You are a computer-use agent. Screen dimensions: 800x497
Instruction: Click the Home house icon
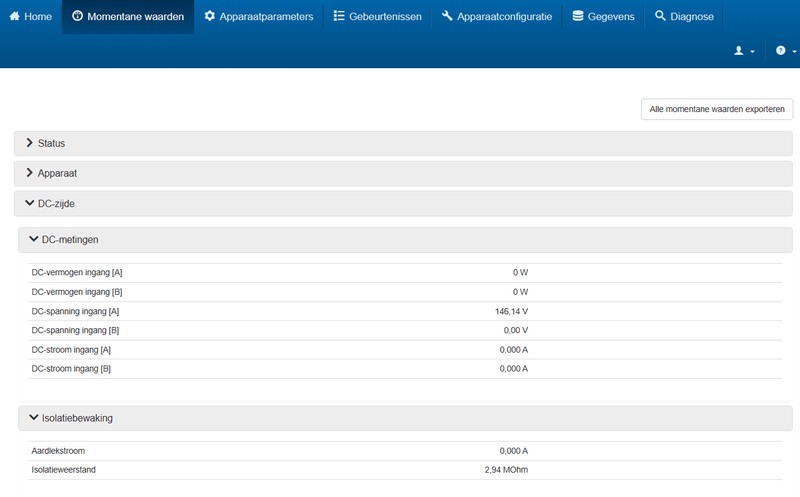(x=15, y=16)
